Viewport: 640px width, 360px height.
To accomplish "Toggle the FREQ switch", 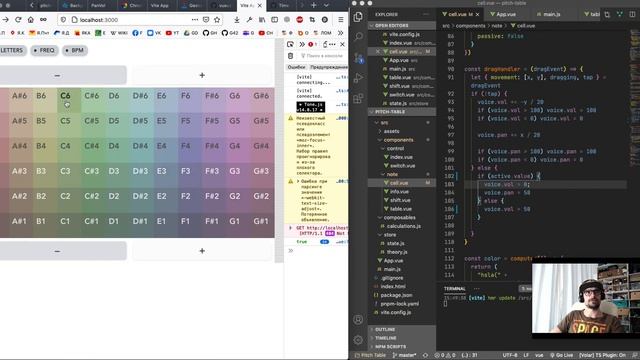I will point(44,50).
